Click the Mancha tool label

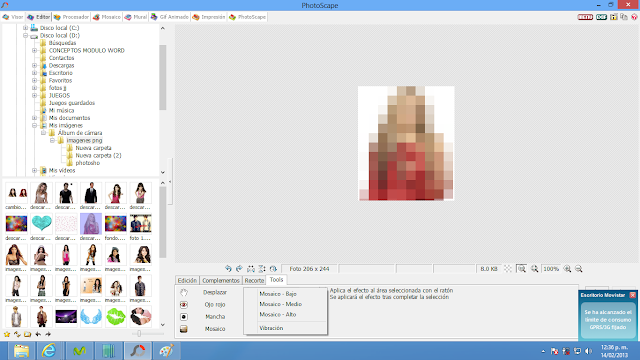click(215, 317)
